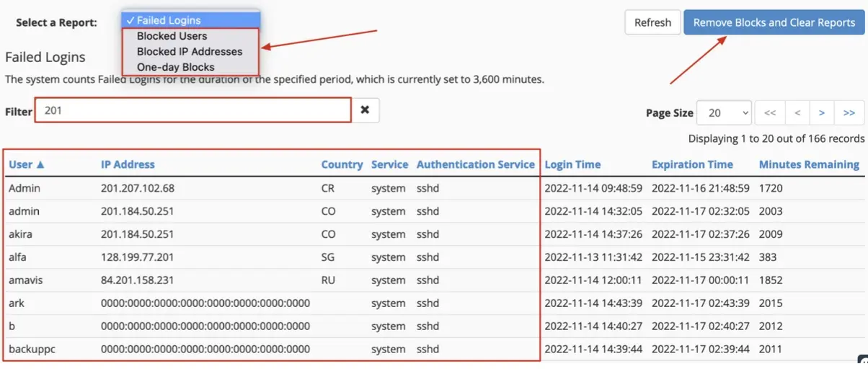
Task: Click country code CR
Action: (x=329, y=188)
